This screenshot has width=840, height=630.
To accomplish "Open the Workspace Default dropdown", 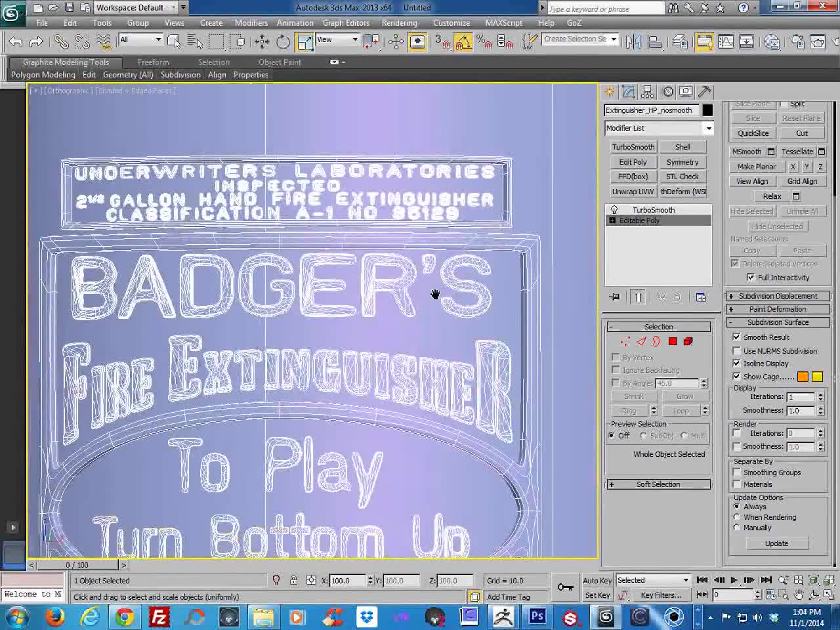I will [x=140, y=7].
